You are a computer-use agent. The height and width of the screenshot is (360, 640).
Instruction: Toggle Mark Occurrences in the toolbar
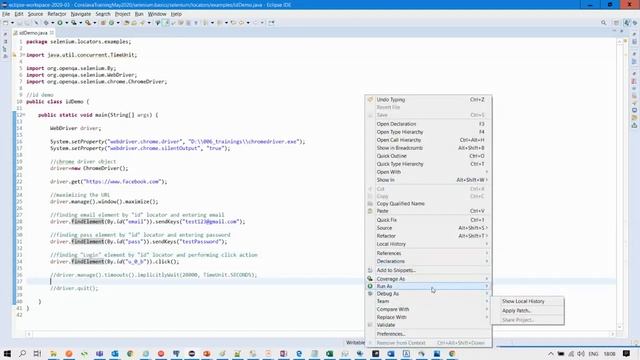(x=166, y=23)
